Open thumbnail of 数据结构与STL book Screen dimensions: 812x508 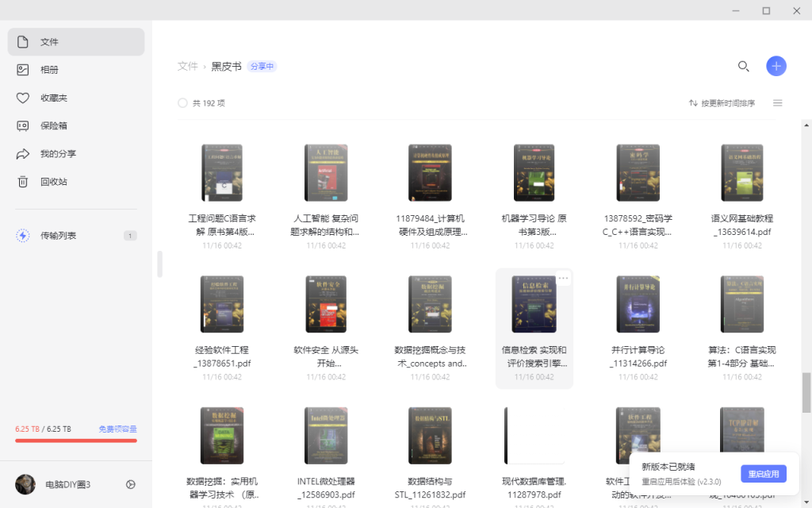[x=430, y=436]
